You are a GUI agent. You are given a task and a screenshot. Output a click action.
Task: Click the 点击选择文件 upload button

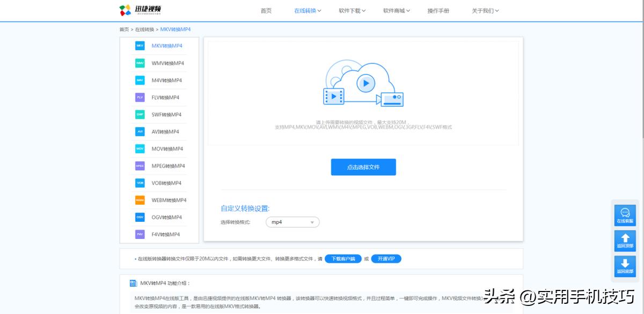pyautogui.click(x=363, y=167)
